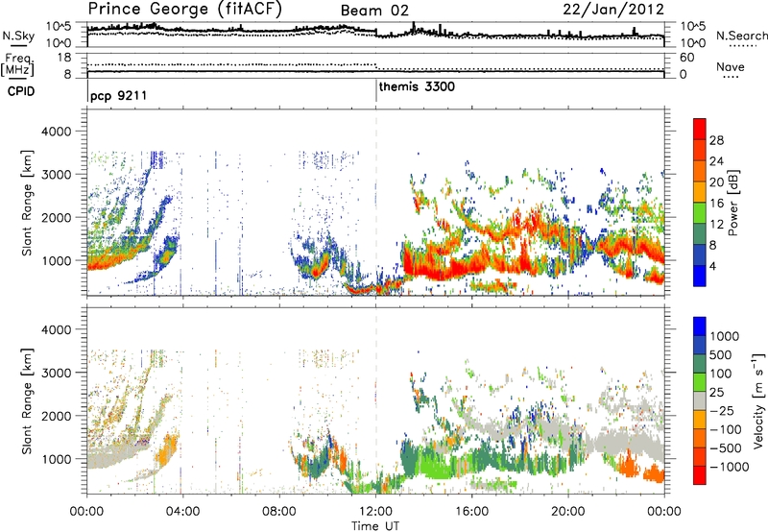The image size is (768, 532).
Task: Click the Velocity color bar tick label "-1000"
Action: [x=730, y=467]
